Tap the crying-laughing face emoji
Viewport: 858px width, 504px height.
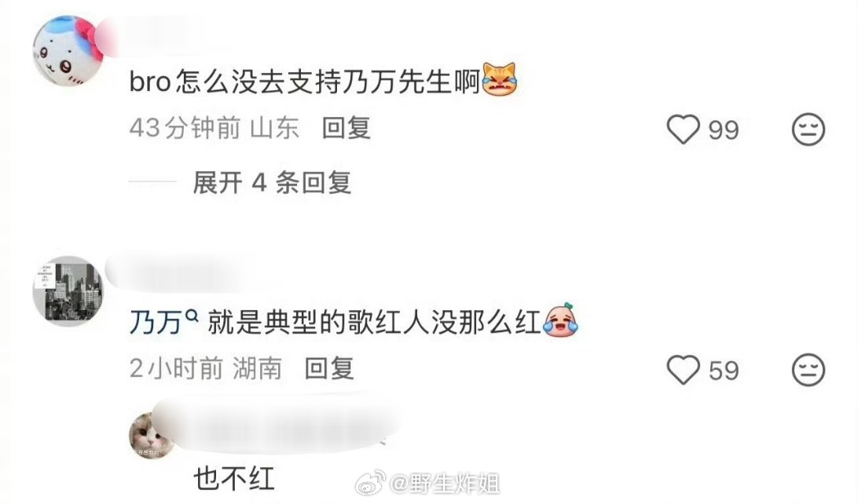click(x=559, y=320)
